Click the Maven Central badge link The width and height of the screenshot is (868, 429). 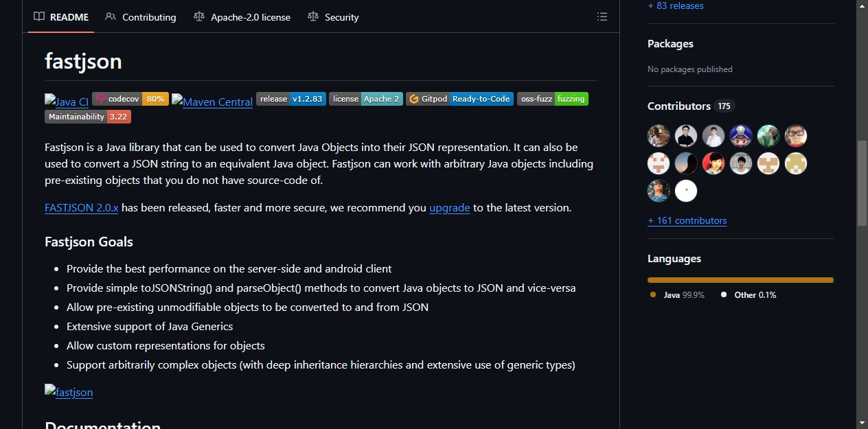(x=212, y=102)
